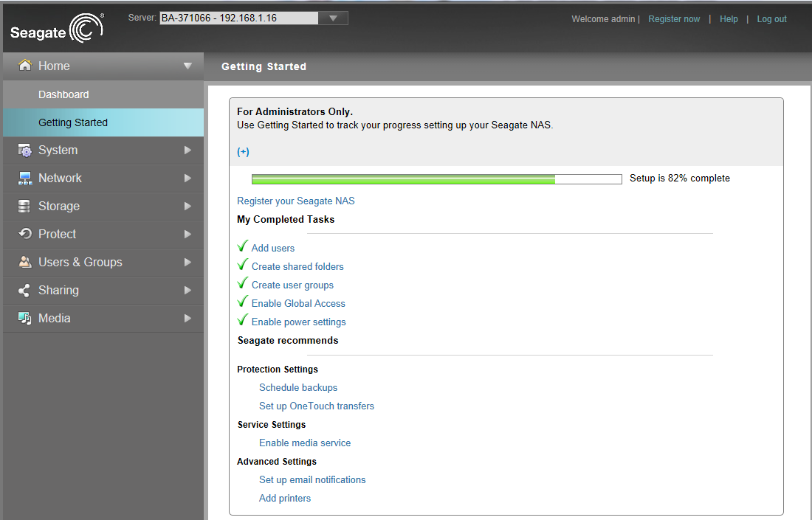Click the Network computers icon
The width and height of the screenshot is (812, 520).
coord(25,178)
